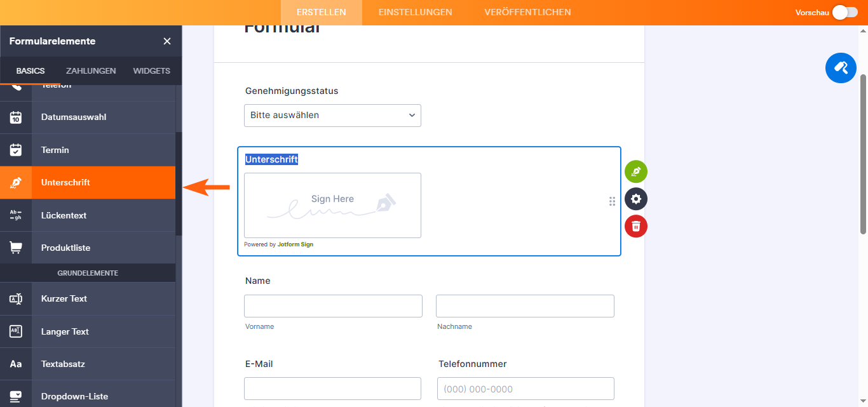Image resolution: width=868 pixels, height=407 pixels.
Task: Click the sidebar elements scrollbar
Action: 179,184
